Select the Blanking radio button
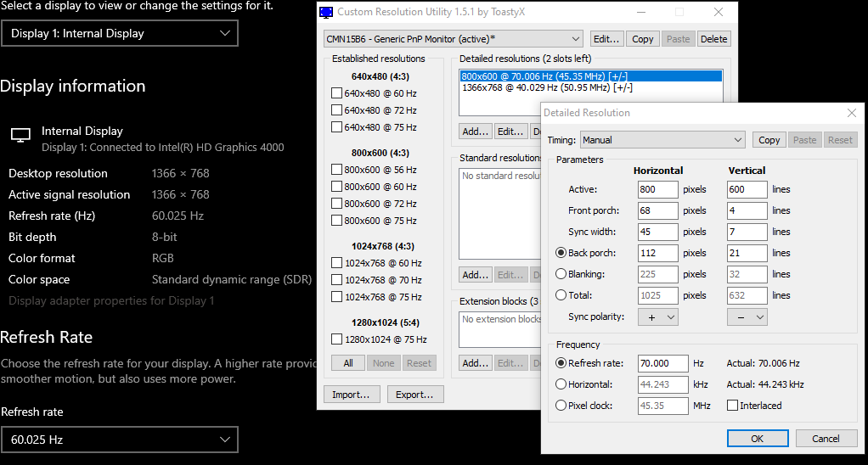Image resolution: width=868 pixels, height=465 pixels. tap(561, 274)
